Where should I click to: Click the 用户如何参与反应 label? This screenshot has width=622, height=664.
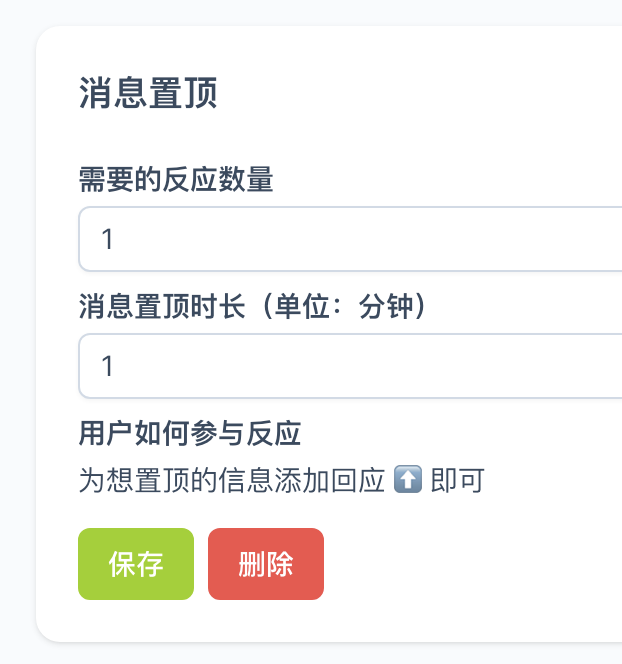click(190, 434)
